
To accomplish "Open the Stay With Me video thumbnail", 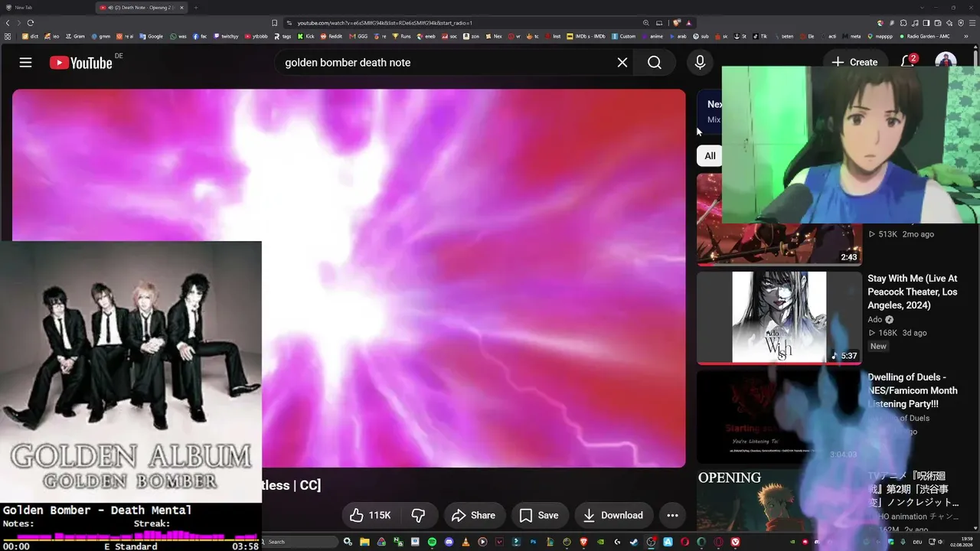I will (x=779, y=317).
